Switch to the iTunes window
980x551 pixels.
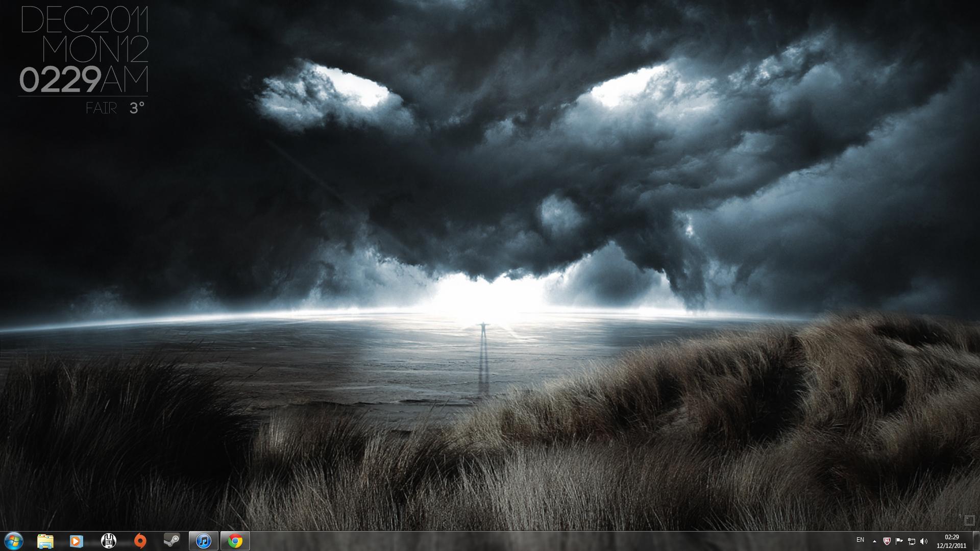tap(204, 541)
